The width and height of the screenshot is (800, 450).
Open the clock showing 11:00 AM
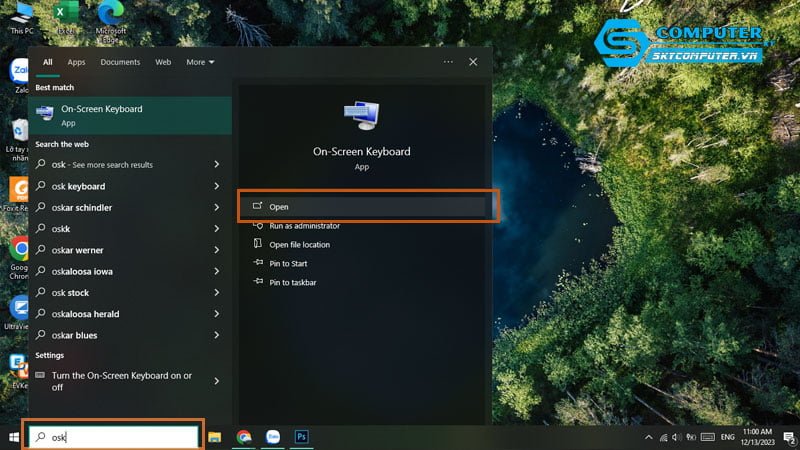[758, 437]
